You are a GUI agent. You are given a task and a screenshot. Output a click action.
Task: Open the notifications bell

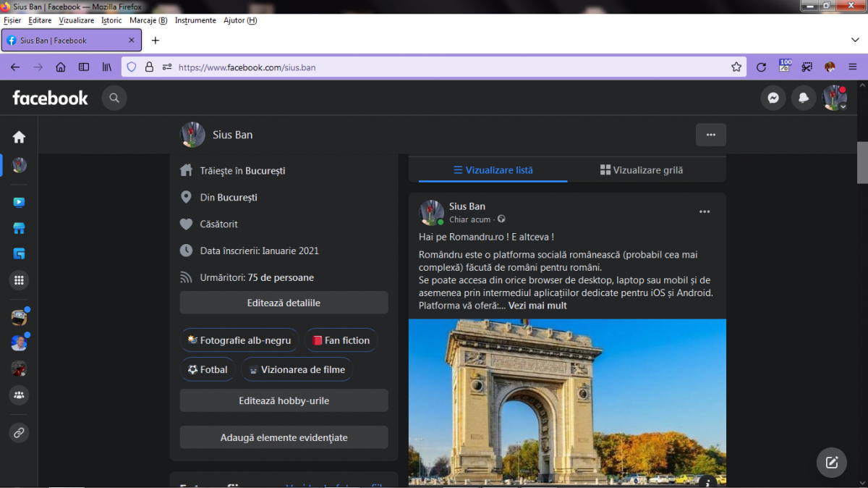[804, 98]
